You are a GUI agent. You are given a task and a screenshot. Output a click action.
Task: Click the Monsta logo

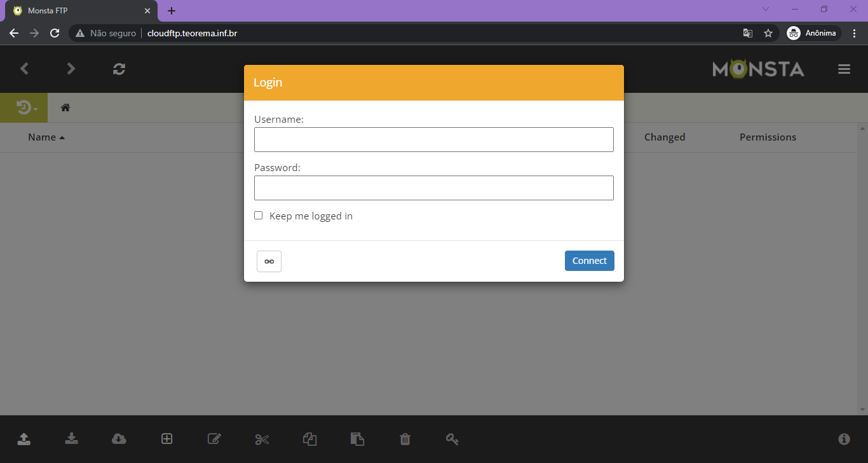point(759,69)
